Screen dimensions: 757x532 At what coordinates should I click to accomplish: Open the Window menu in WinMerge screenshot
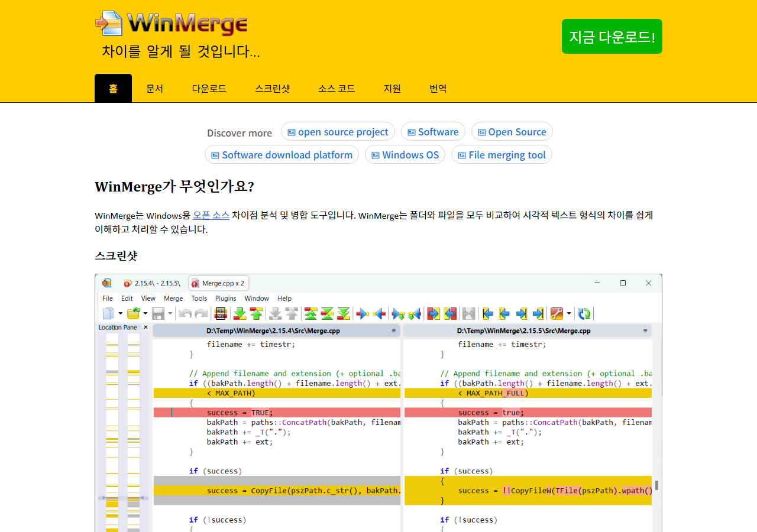257,299
